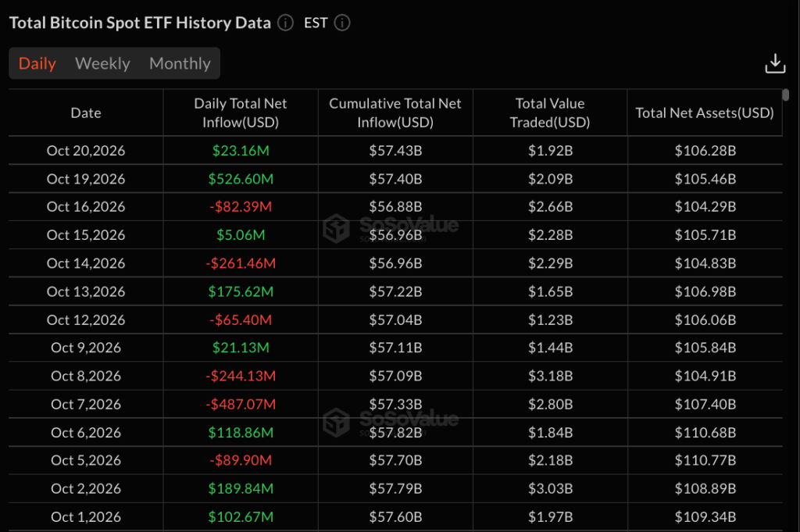Open info icon next to EST label
The image size is (800, 532).
pyautogui.click(x=342, y=23)
